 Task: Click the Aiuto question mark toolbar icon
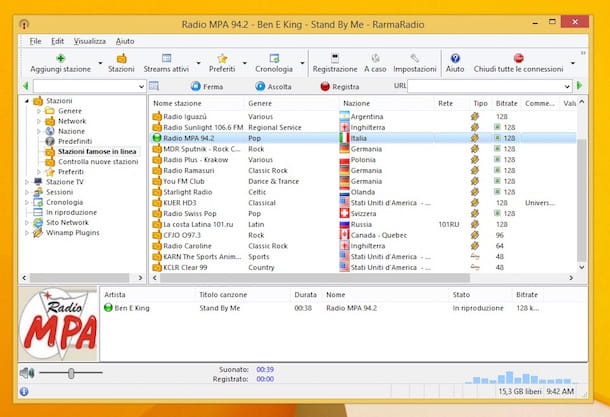coord(455,58)
